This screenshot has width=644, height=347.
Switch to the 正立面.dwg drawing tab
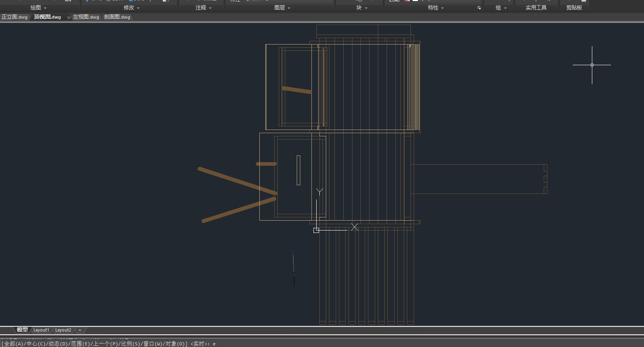click(15, 17)
